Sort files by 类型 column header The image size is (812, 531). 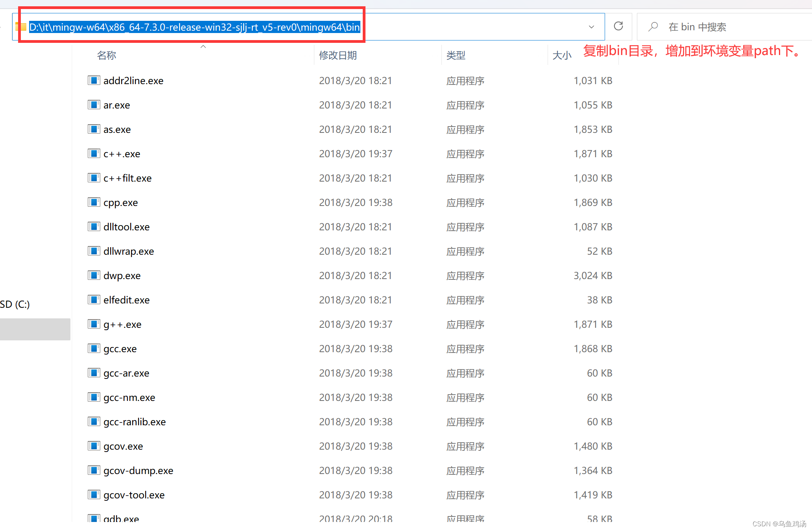pyautogui.click(x=456, y=55)
